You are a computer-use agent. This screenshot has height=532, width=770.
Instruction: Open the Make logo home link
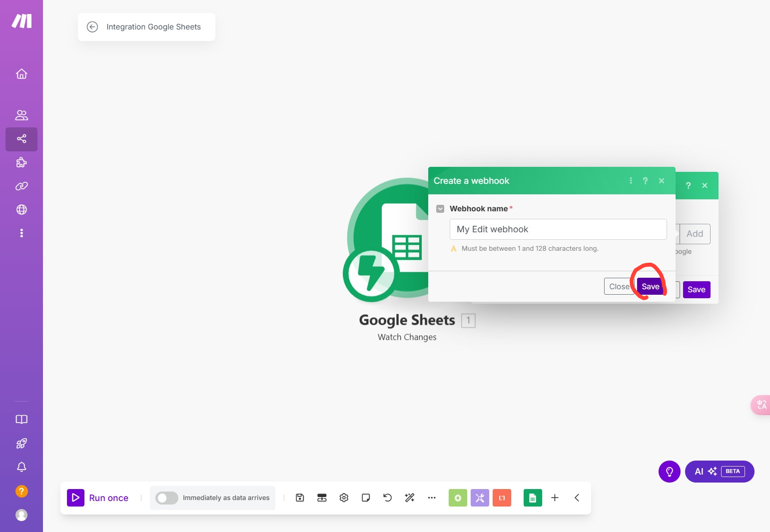pyautogui.click(x=21, y=21)
